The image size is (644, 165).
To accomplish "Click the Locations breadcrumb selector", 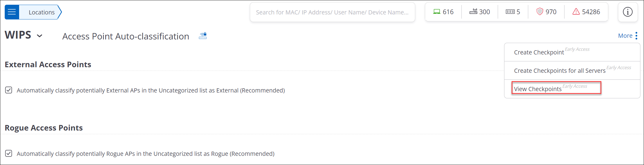I will [x=42, y=12].
